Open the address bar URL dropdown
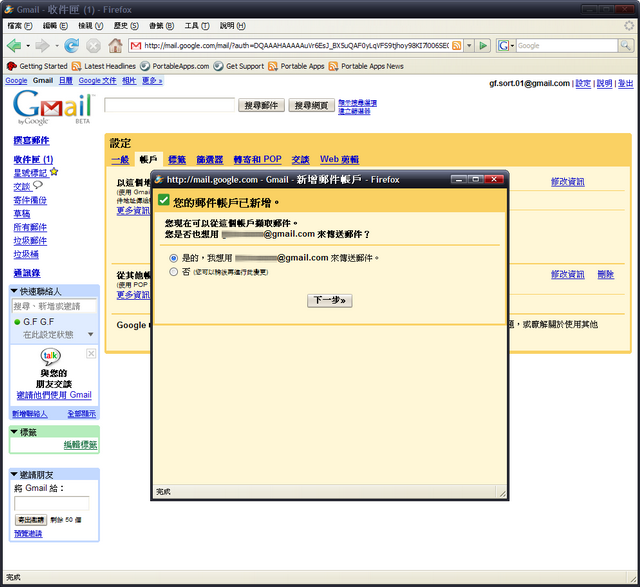Image resolution: width=640 pixels, height=587 pixels. (x=469, y=45)
